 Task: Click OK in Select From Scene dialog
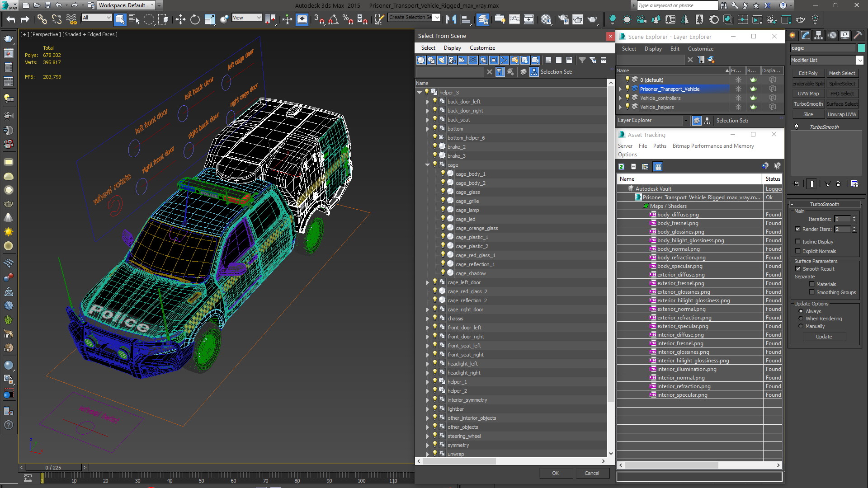tap(555, 473)
